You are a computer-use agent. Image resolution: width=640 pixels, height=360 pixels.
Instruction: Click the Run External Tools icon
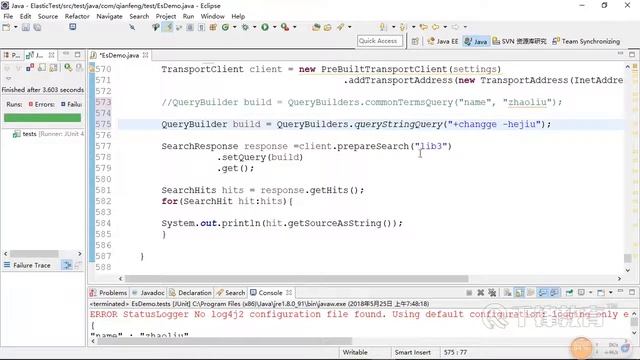(285, 27)
